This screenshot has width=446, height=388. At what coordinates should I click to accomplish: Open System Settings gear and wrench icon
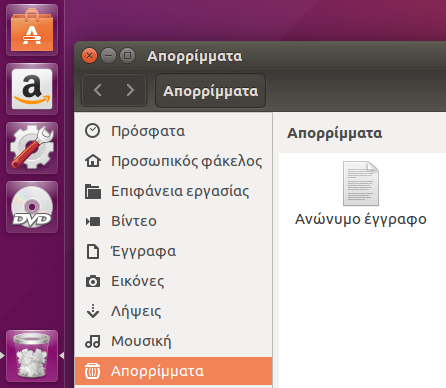(x=32, y=148)
